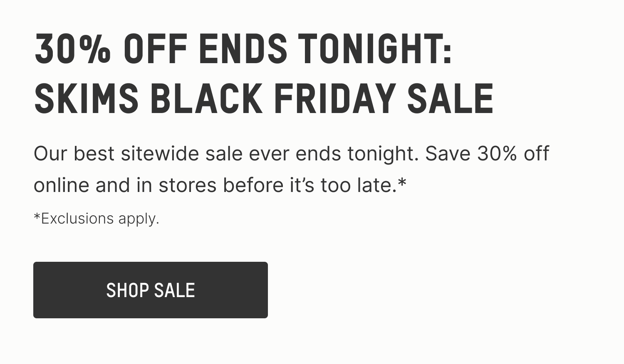Click inside the dark SHOP SALE rectangle
624x364 pixels.
151,290
